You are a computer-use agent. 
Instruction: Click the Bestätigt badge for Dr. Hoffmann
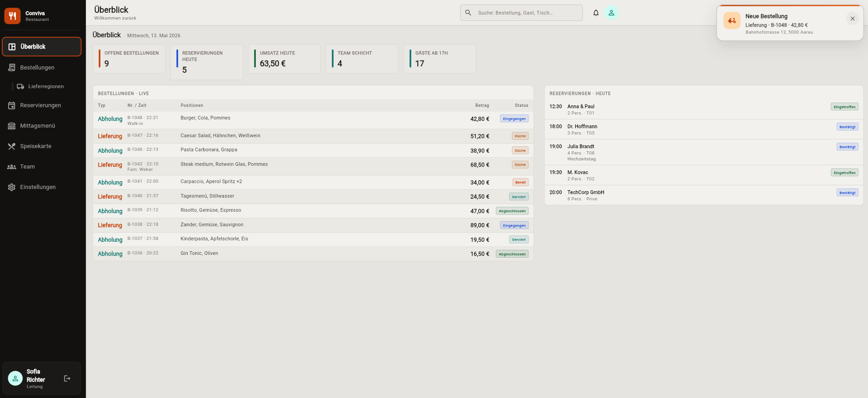pyautogui.click(x=848, y=127)
